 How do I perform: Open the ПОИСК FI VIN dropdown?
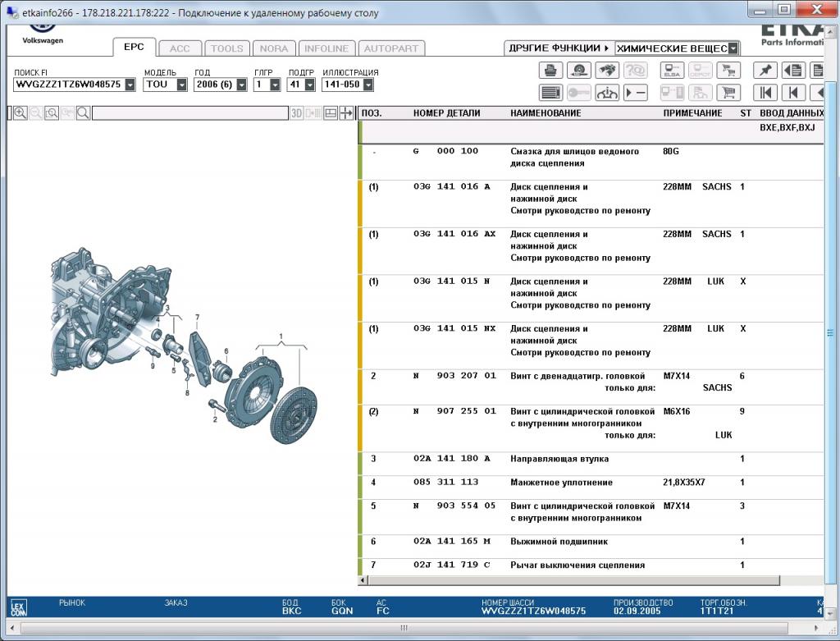(x=130, y=85)
